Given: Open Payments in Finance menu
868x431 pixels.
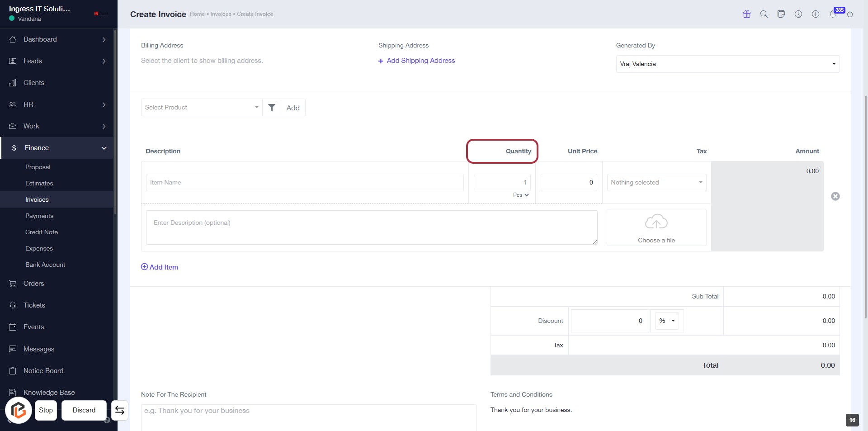Looking at the screenshot, I should (x=39, y=216).
